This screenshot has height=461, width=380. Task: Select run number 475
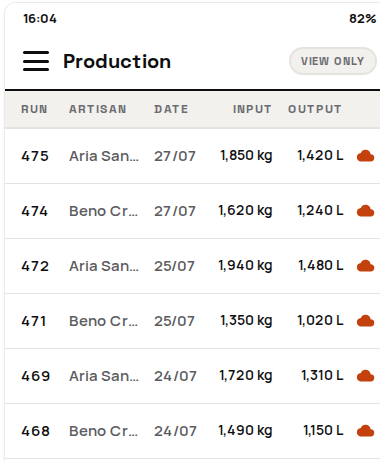[35, 156]
